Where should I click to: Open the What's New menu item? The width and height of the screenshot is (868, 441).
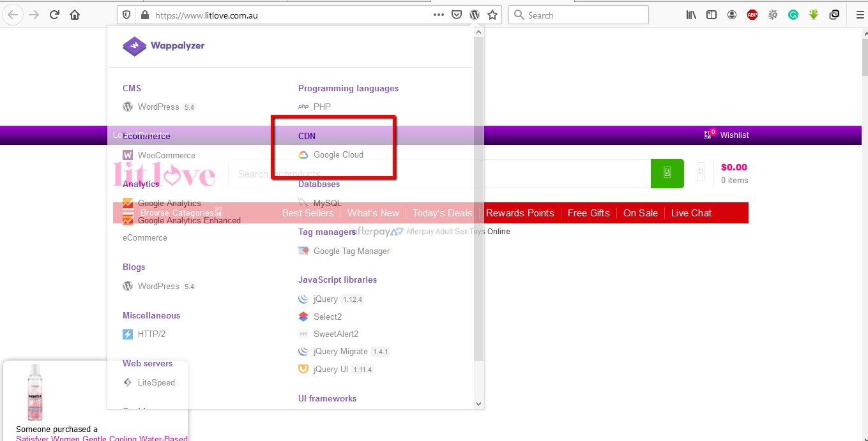373,213
